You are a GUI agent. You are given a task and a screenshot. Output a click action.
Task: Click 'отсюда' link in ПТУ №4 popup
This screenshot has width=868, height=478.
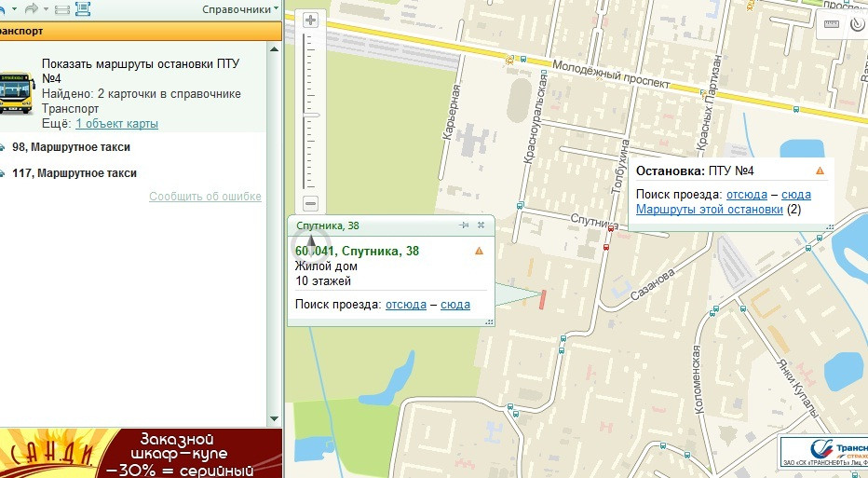(747, 195)
